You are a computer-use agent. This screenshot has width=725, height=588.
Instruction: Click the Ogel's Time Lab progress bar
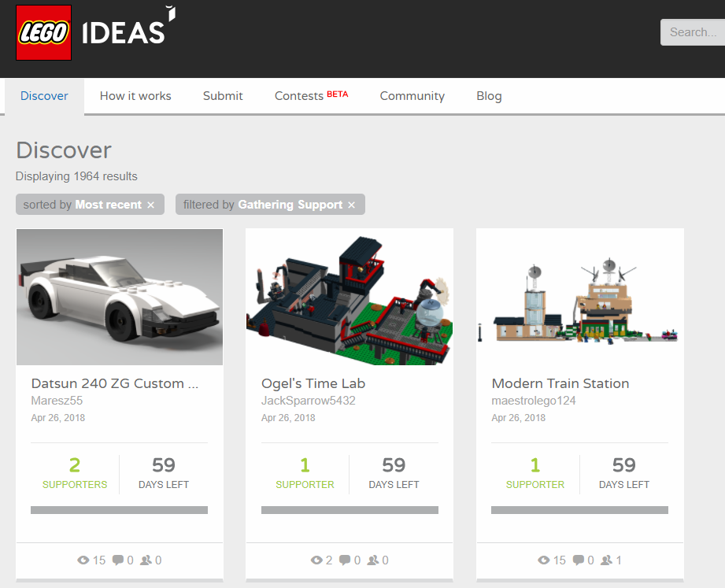pos(350,510)
